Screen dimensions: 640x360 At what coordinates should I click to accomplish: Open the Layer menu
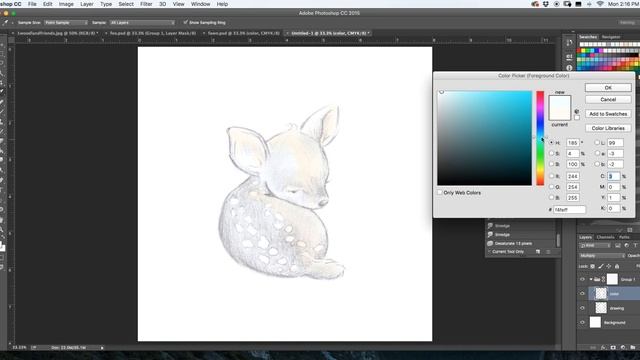coord(87,4)
